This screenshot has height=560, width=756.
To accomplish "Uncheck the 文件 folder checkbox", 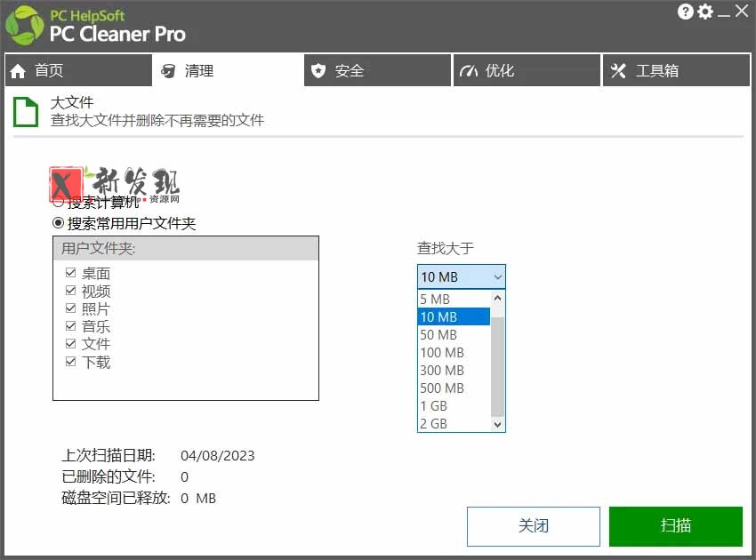I will 70,344.
